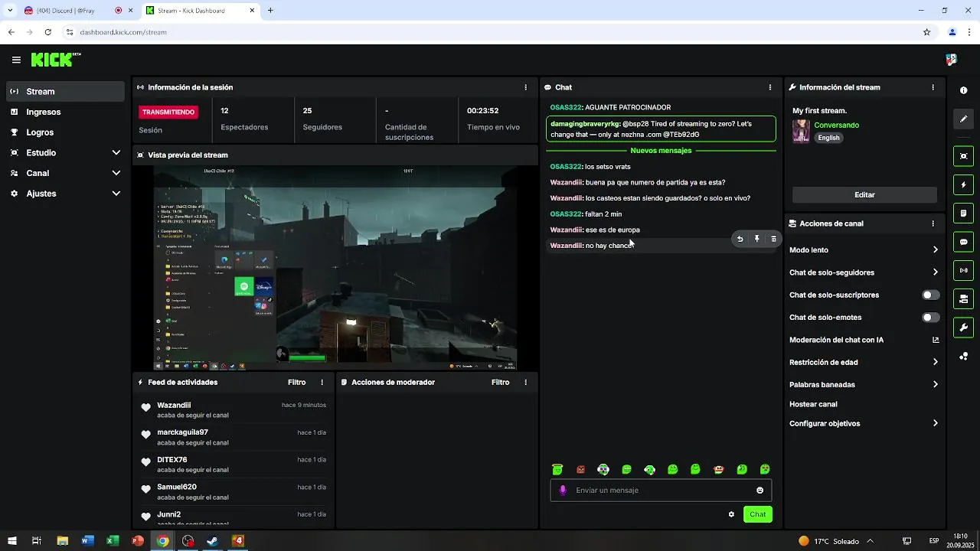Open Word from the Windows taskbar
The height and width of the screenshot is (551, 980).
(x=87, y=541)
